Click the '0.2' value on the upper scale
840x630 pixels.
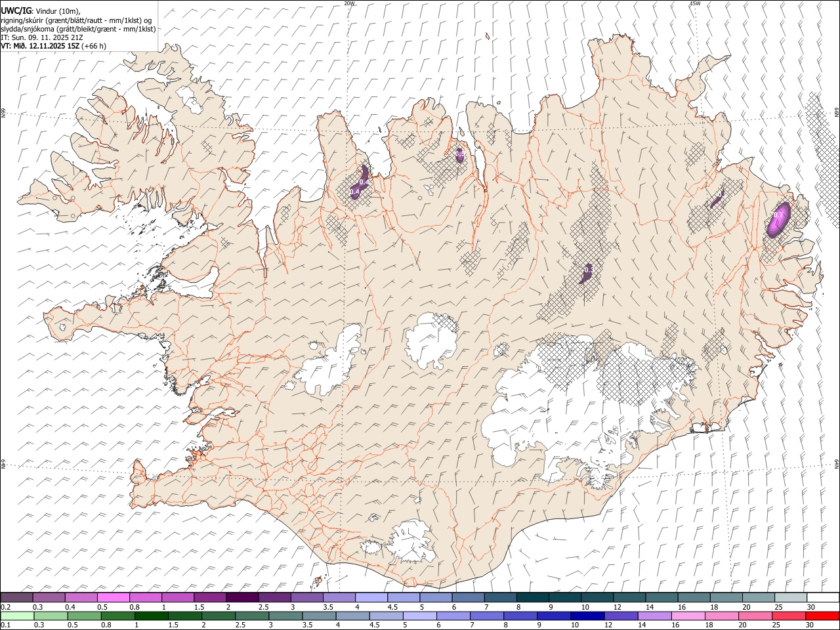(x=5, y=607)
